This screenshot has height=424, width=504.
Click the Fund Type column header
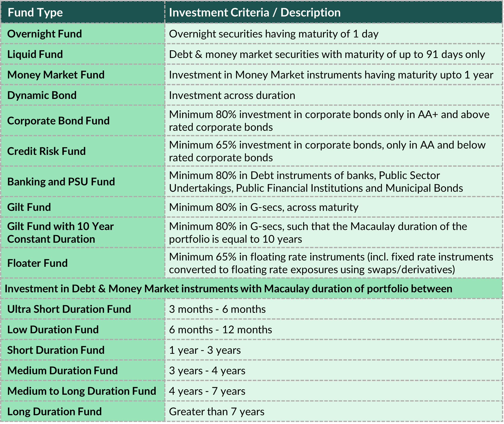coord(35,12)
